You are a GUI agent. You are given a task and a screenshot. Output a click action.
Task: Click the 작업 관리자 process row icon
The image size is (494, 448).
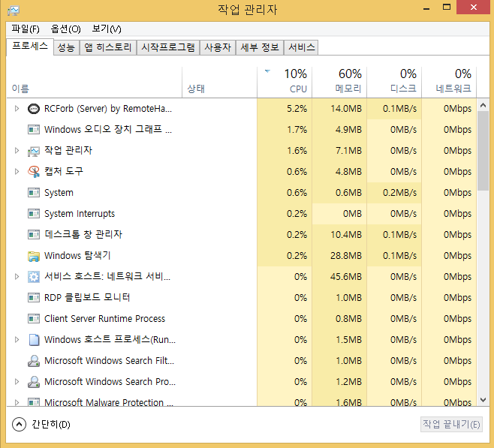coord(34,151)
